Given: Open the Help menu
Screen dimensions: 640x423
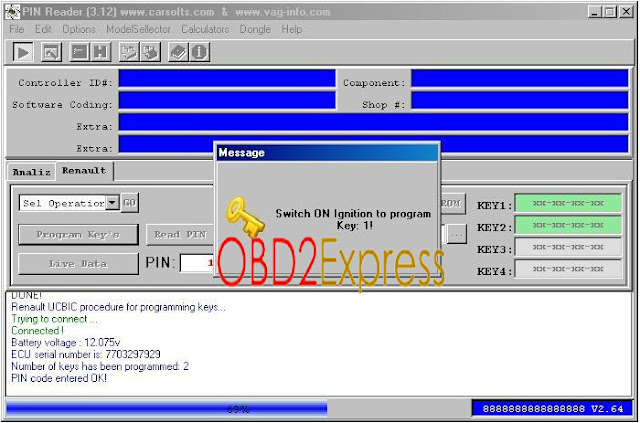Looking at the screenshot, I should pyautogui.click(x=292, y=29).
